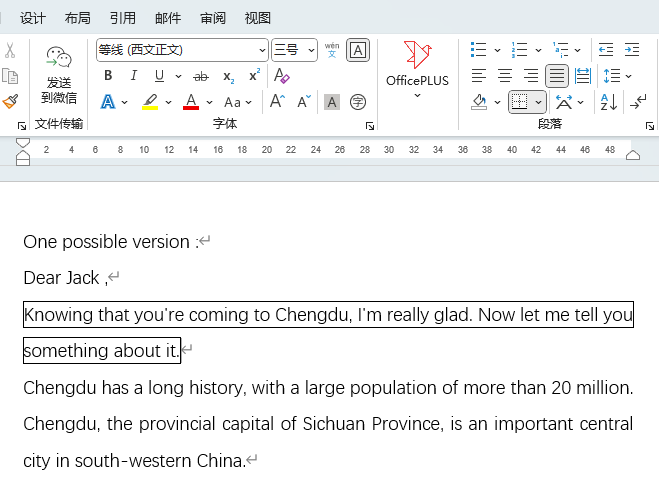Apply red font color

tap(191, 102)
